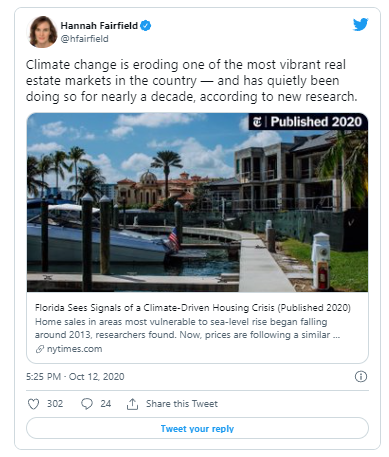Open the Hannah Fairfield display name
This screenshot has width=389, height=457.
click(x=99, y=26)
